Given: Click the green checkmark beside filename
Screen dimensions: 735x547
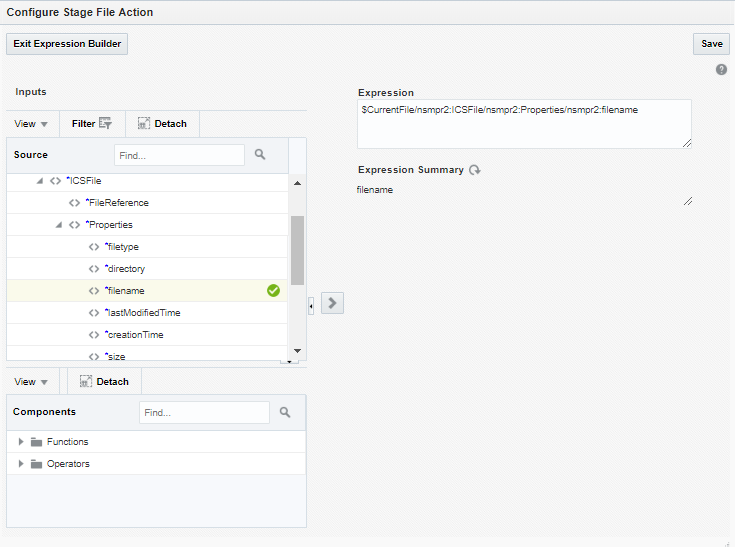Looking at the screenshot, I should click(x=273, y=291).
